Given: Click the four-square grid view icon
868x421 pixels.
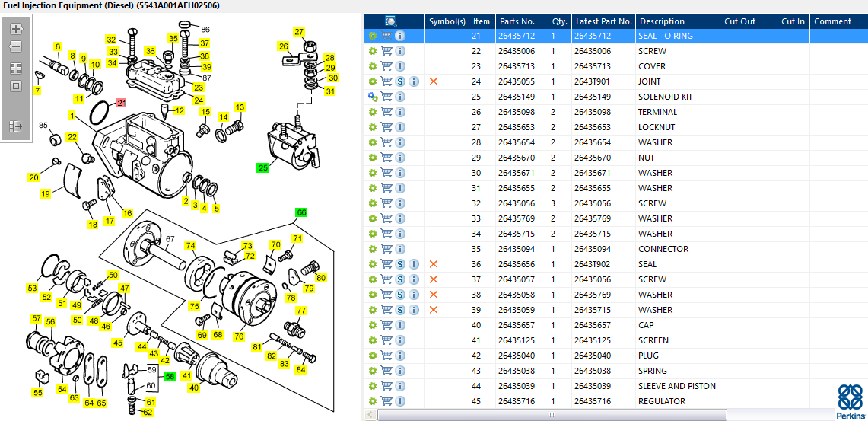Looking at the screenshot, I should pos(16,69).
